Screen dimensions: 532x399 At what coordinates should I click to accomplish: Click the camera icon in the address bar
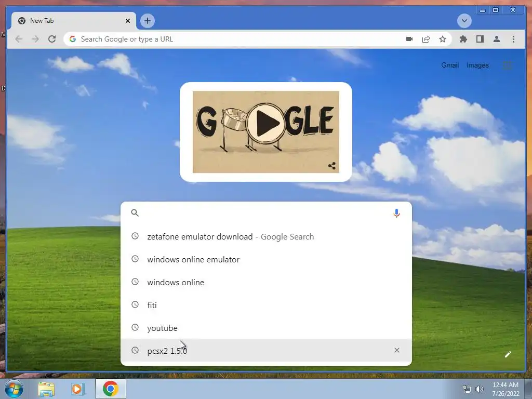(409, 39)
